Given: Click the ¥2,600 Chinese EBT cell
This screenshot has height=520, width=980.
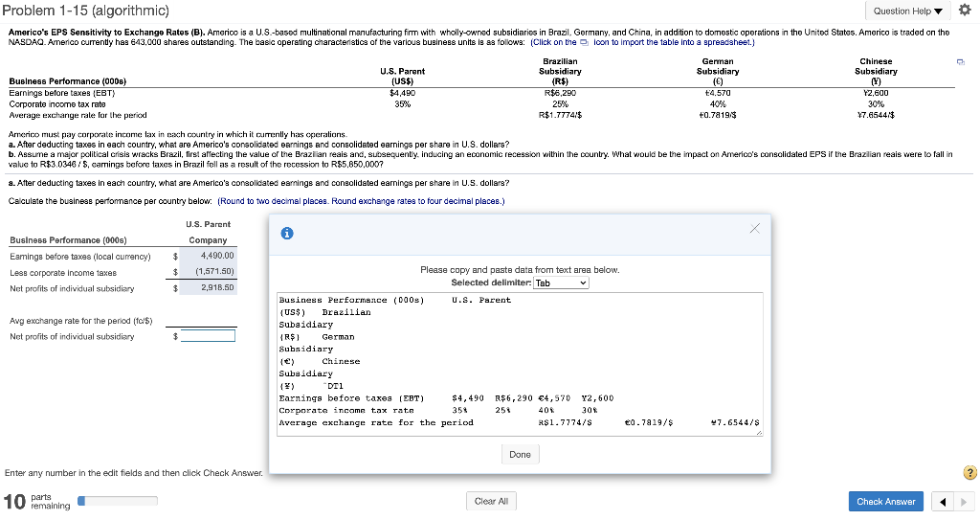Looking at the screenshot, I should click(x=876, y=93).
